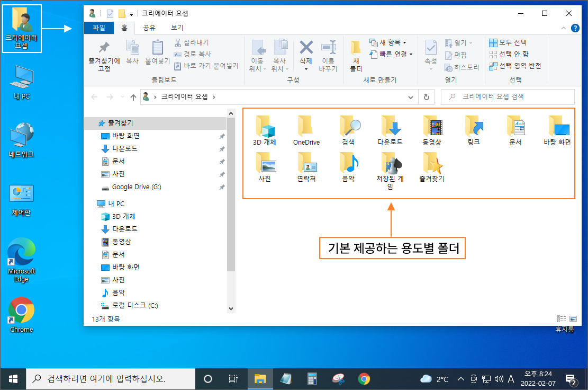Collapse the ribbon with chevron
Viewport: 588px width, 390px height.
[x=564, y=28]
